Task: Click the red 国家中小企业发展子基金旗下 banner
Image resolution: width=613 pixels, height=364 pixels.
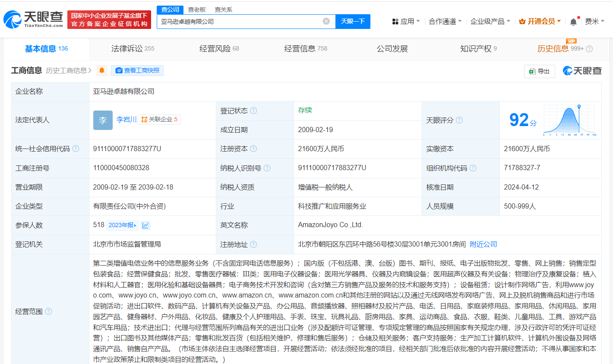Action: pyautogui.click(x=109, y=20)
